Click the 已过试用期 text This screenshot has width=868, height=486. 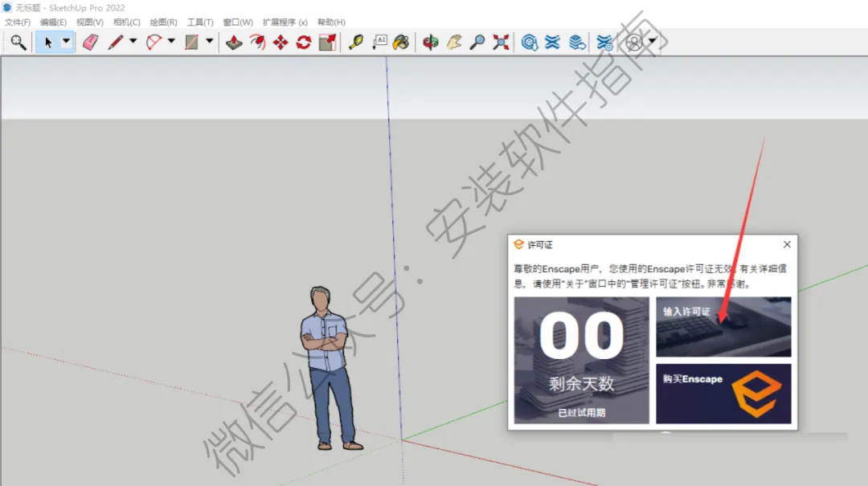pos(582,412)
